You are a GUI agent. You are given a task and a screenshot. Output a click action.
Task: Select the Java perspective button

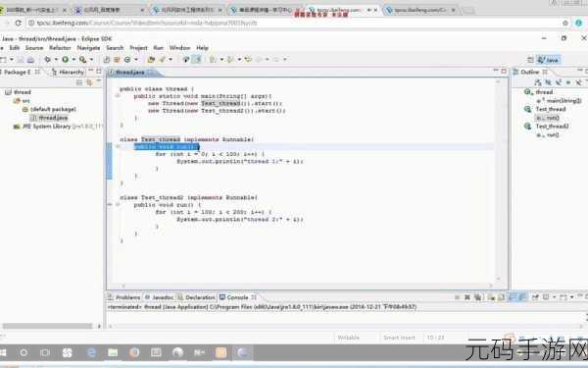[549, 60]
